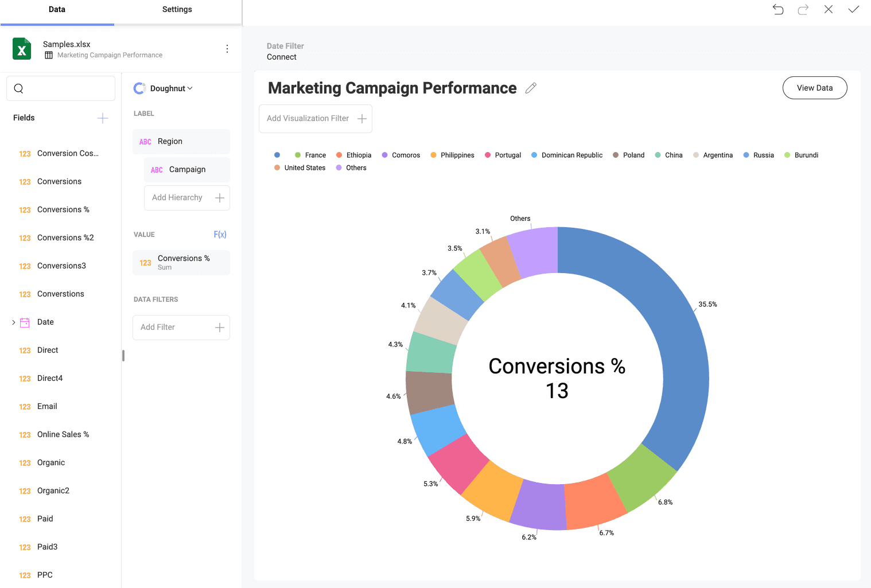Screen dimensions: 871x588
Task: Click the Excel file icon
Action: (22, 49)
